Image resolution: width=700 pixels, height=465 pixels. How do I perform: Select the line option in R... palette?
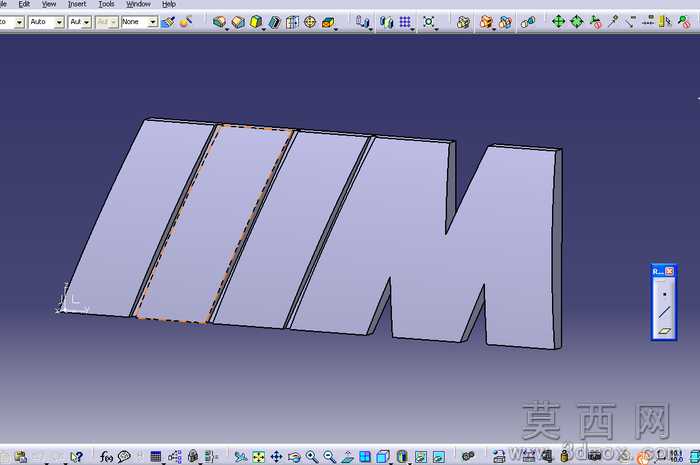tap(664, 312)
